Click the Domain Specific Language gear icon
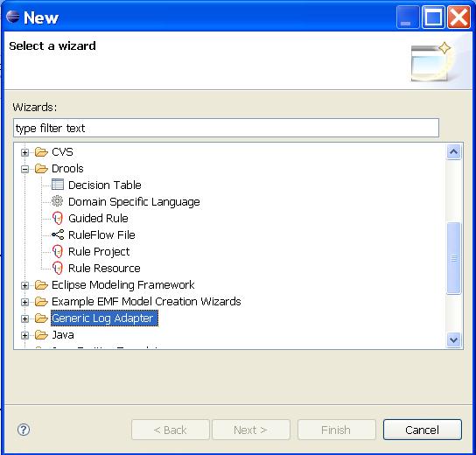476x455 pixels. (x=57, y=201)
